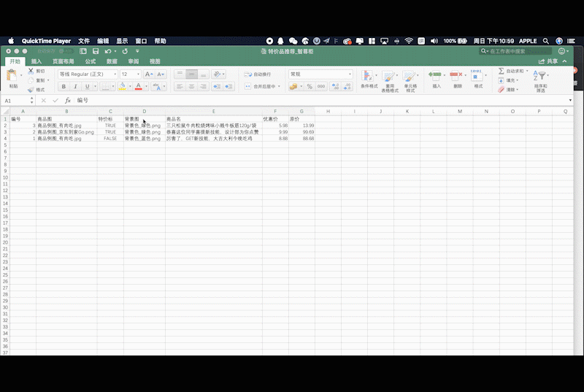
Task: Switch to the 公式 (Formulas) tab
Action: (90, 61)
